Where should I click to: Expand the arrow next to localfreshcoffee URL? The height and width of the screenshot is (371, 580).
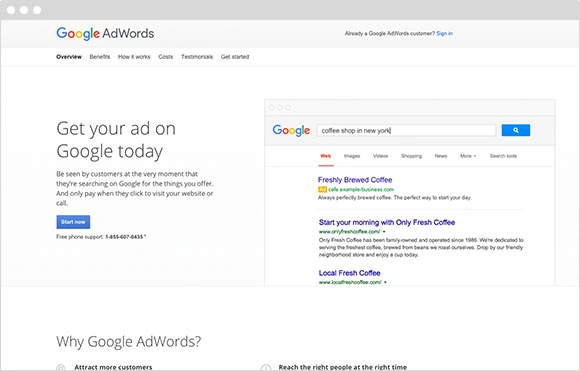coord(385,282)
